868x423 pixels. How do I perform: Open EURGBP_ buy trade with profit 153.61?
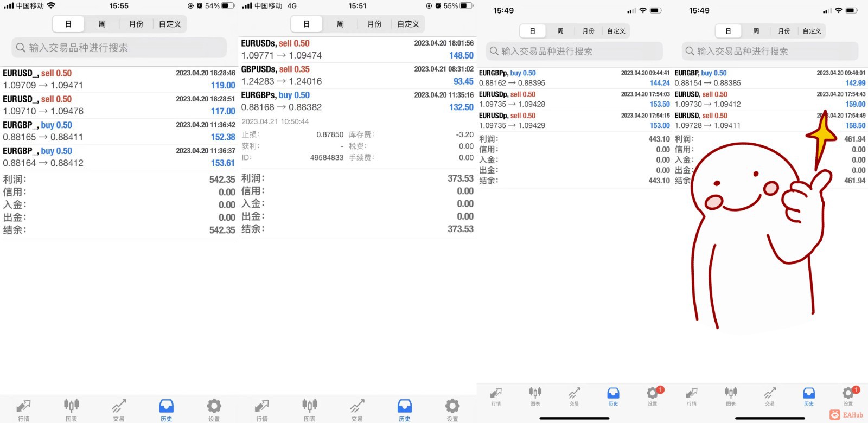[x=119, y=157]
